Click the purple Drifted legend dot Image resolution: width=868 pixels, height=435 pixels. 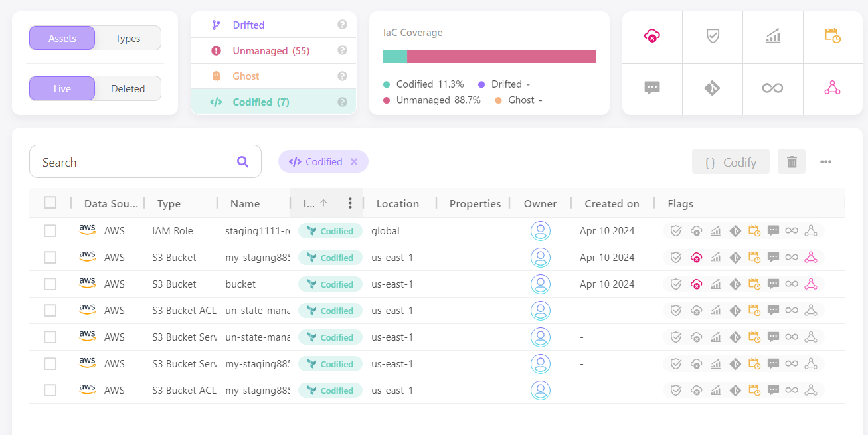coord(481,84)
